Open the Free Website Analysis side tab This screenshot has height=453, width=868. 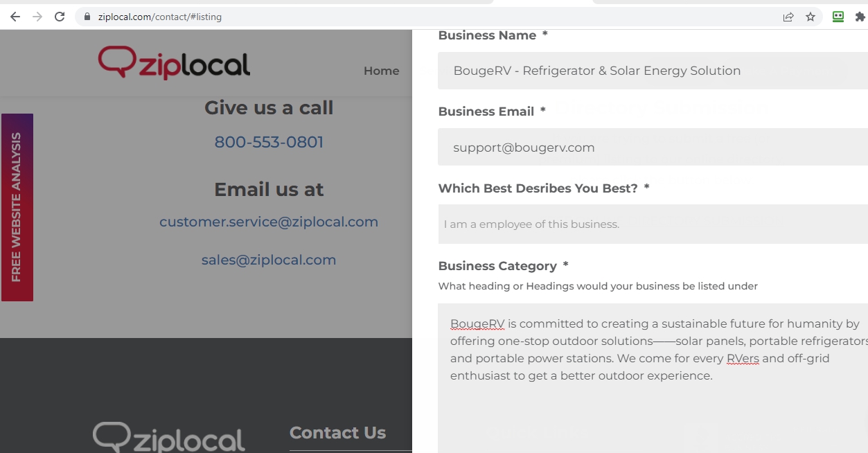click(x=17, y=207)
